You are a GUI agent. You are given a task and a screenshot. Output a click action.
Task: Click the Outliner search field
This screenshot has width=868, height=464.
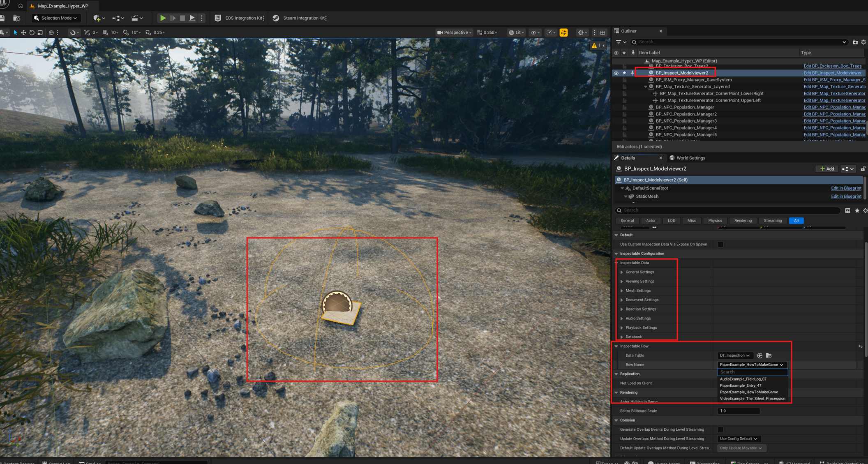click(x=739, y=42)
